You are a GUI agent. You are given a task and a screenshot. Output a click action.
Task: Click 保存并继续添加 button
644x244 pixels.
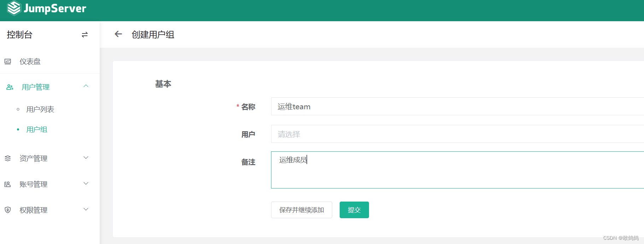click(301, 210)
